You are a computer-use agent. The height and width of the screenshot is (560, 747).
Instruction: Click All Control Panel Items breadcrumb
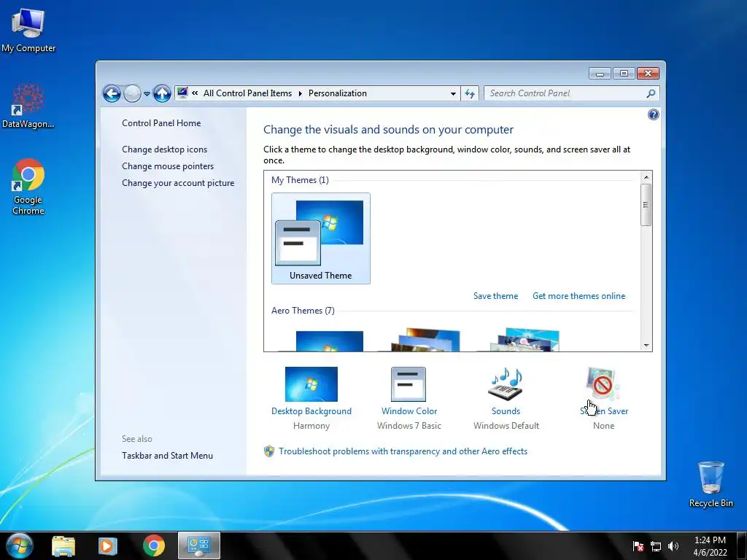pos(248,93)
